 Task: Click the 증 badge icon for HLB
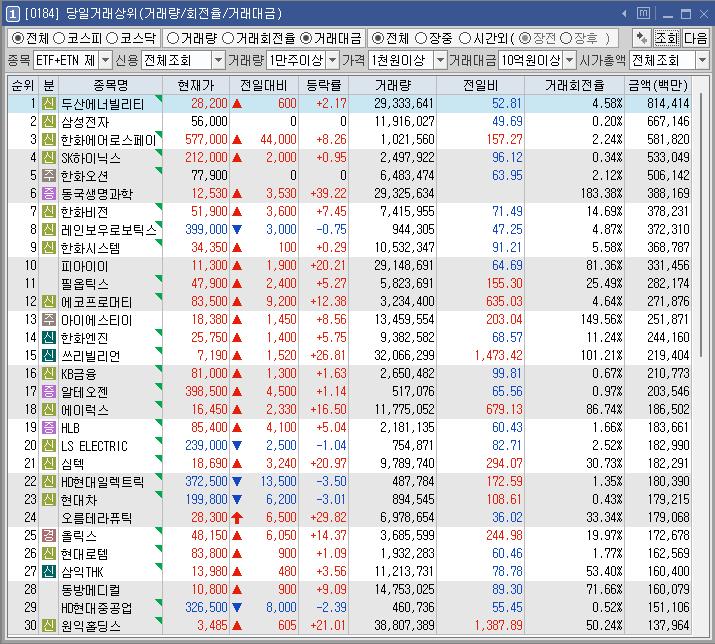click(x=49, y=427)
